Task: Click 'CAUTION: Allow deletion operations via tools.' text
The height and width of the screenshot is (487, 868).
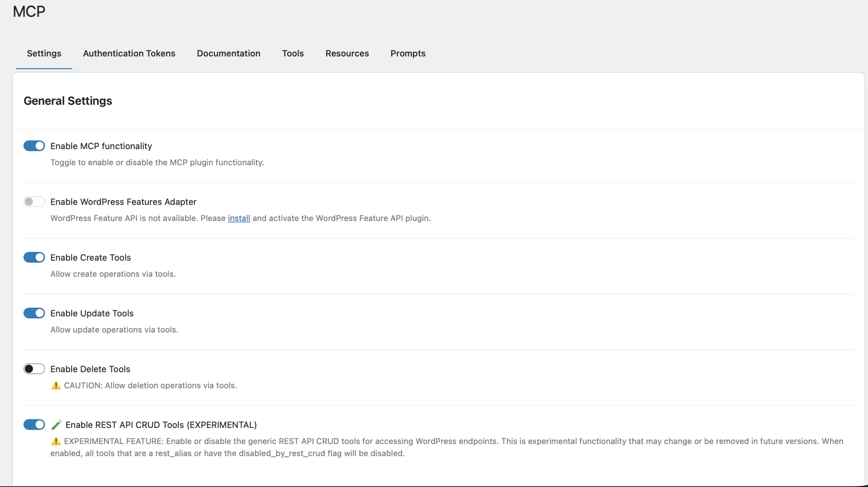Action: [151, 386]
